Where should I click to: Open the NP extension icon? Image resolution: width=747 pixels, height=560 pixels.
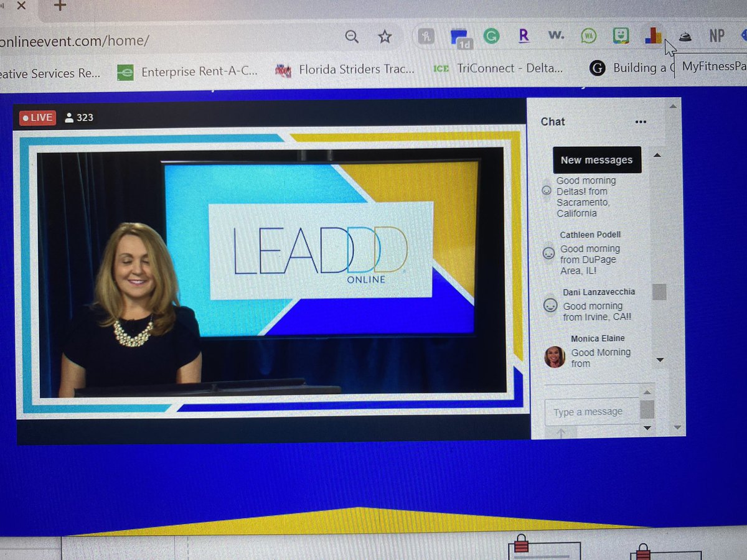717,36
